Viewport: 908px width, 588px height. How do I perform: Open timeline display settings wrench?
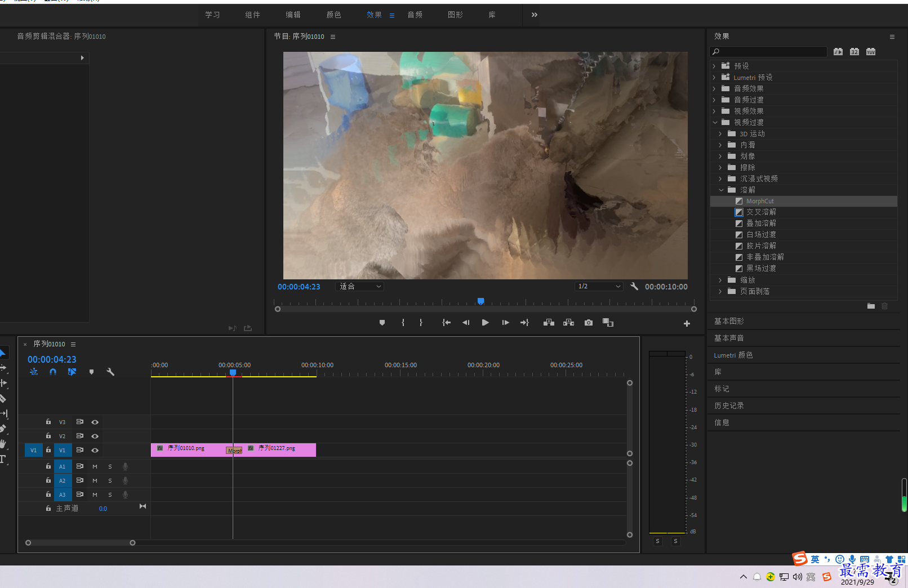coord(110,372)
